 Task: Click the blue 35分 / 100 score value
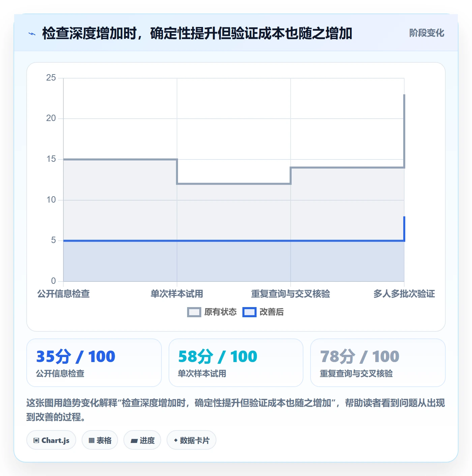(x=76, y=356)
